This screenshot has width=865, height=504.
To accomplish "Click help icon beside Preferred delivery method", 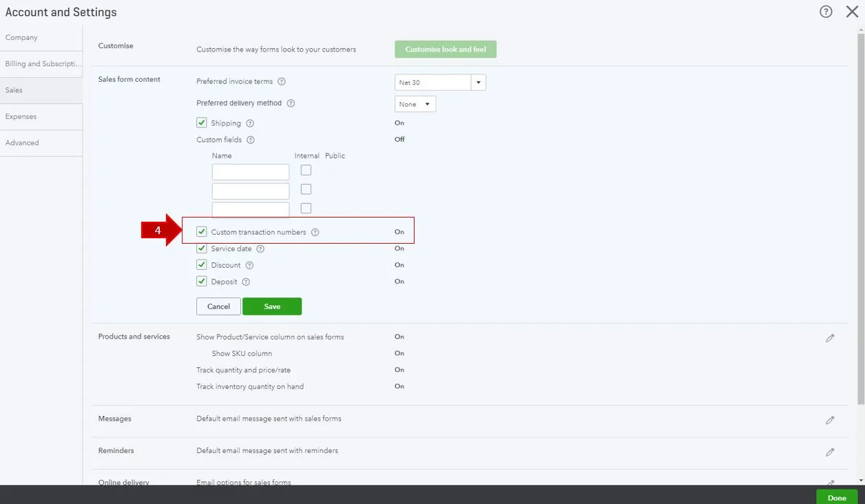I will click(291, 103).
